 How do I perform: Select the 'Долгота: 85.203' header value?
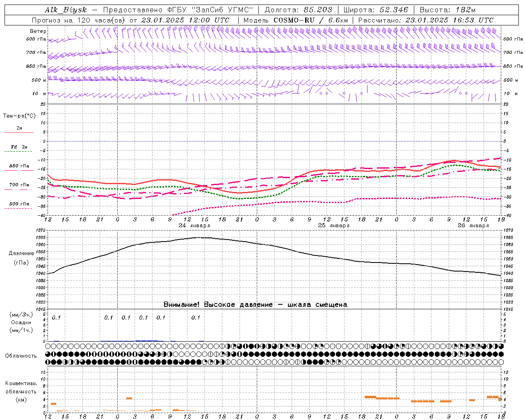tap(299, 10)
